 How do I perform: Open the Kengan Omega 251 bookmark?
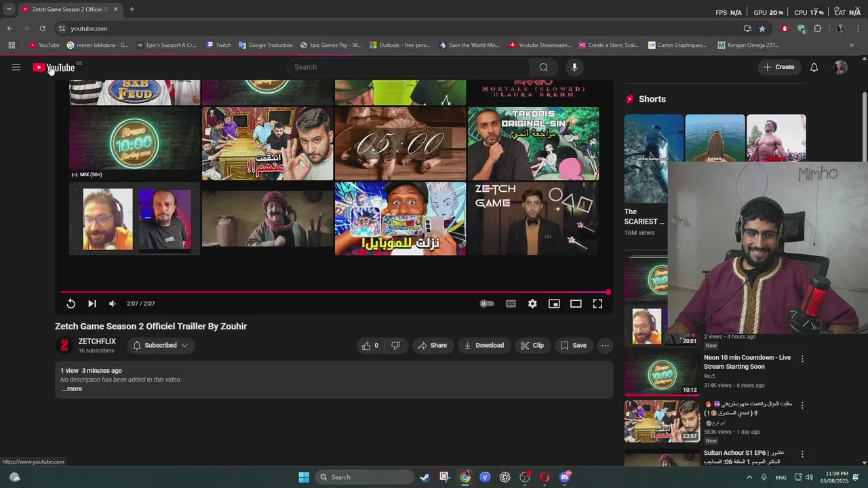coord(749,45)
